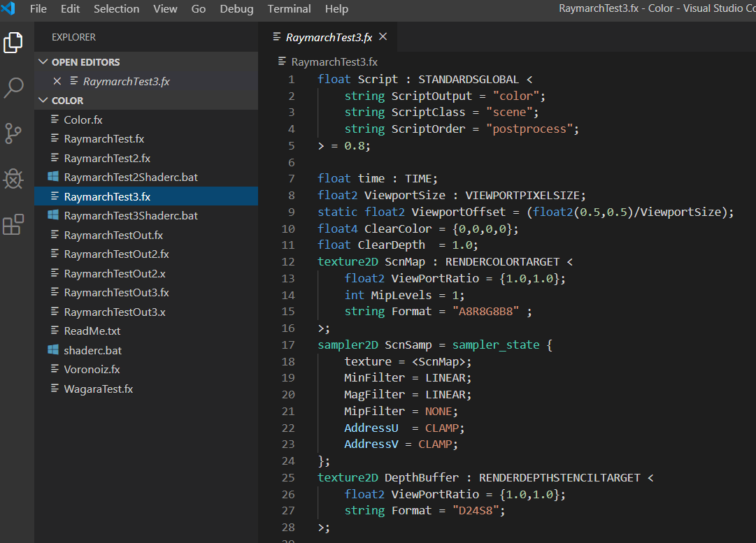This screenshot has width=756, height=543.
Task: Click the RaymarchTest3Shaderc.bat Windows file icon
Action: (54, 215)
